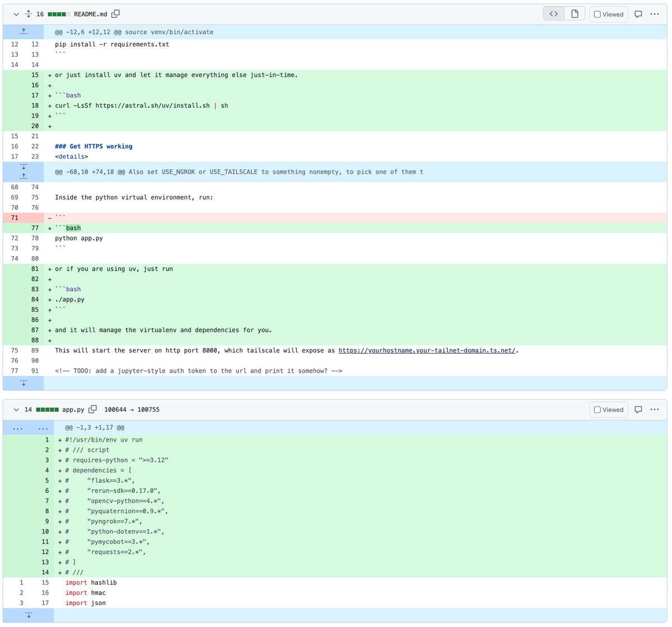Open the more options menu for README.md
The image size is (672, 627).
[655, 14]
